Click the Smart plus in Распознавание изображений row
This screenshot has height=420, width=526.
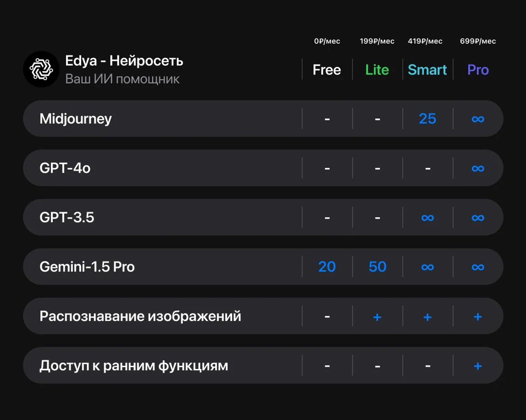pos(428,317)
